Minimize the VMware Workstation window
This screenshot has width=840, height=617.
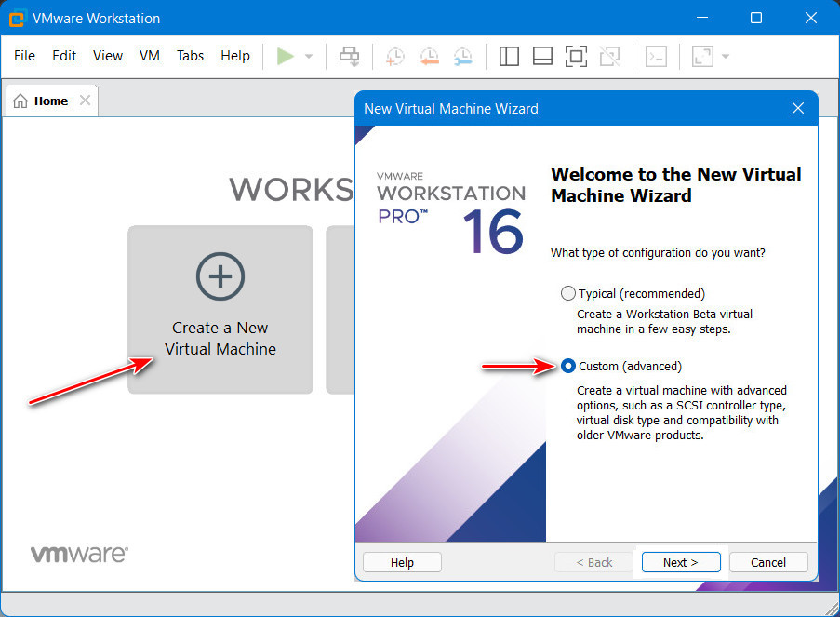pyautogui.click(x=702, y=18)
